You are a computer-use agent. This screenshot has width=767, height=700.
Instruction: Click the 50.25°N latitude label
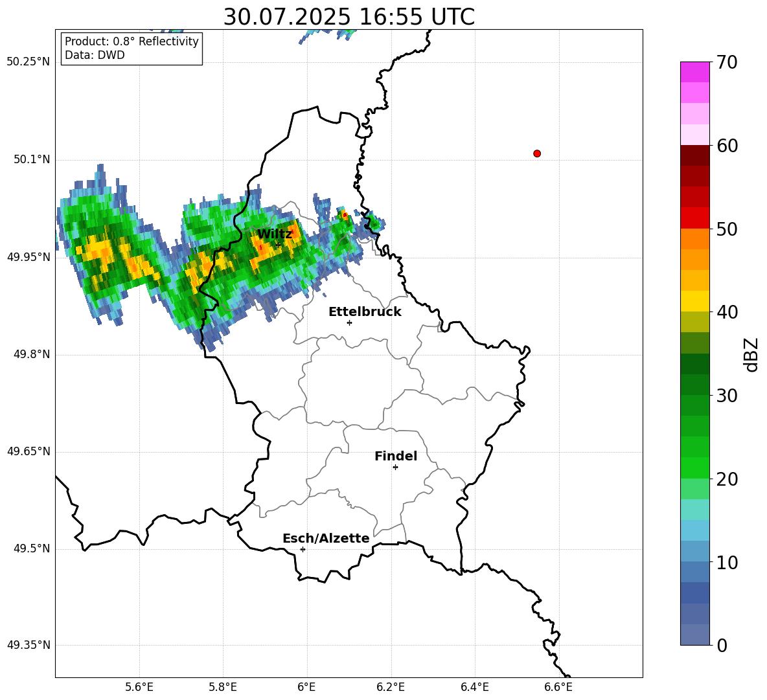tap(29, 62)
